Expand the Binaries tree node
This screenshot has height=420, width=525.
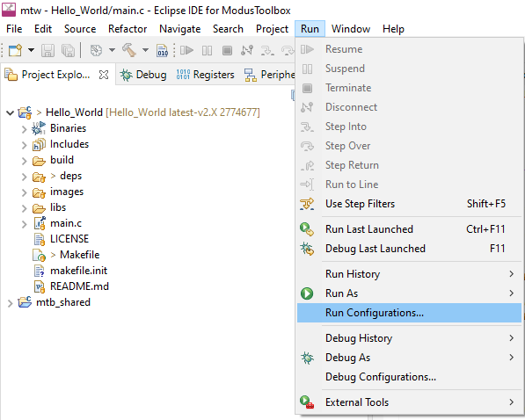pos(24,129)
